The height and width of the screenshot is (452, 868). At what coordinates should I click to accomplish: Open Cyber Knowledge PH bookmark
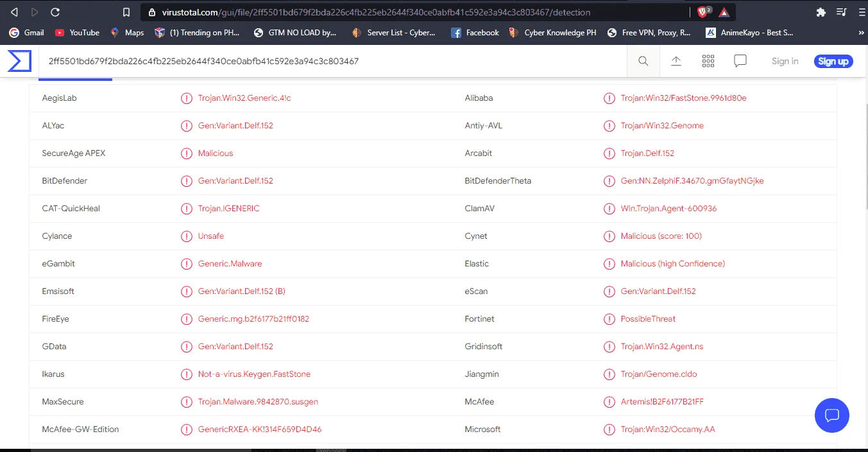click(x=552, y=33)
